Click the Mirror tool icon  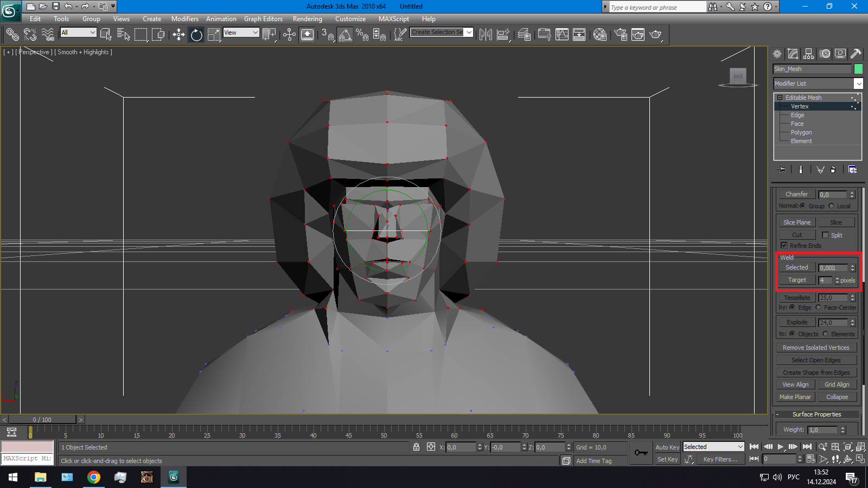(x=486, y=35)
